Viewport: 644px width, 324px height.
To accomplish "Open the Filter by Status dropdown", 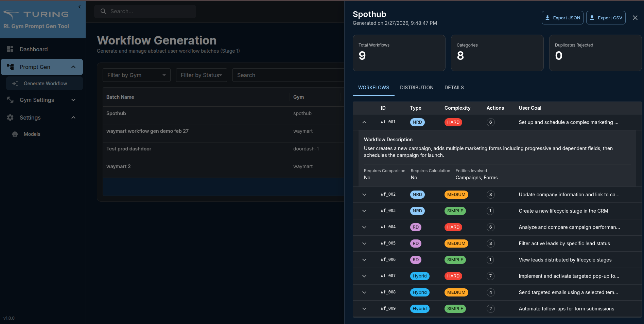I will tap(201, 75).
